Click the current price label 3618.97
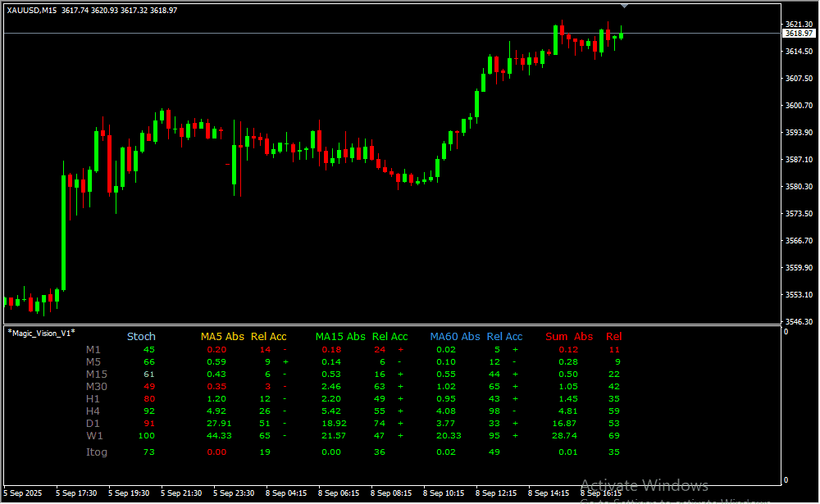820x504 pixels. tap(798, 34)
